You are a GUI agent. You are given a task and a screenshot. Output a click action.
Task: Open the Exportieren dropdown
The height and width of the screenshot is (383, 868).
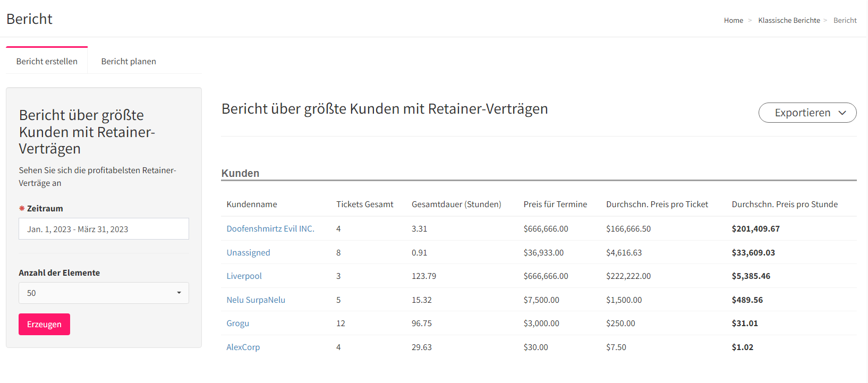tap(807, 113)
